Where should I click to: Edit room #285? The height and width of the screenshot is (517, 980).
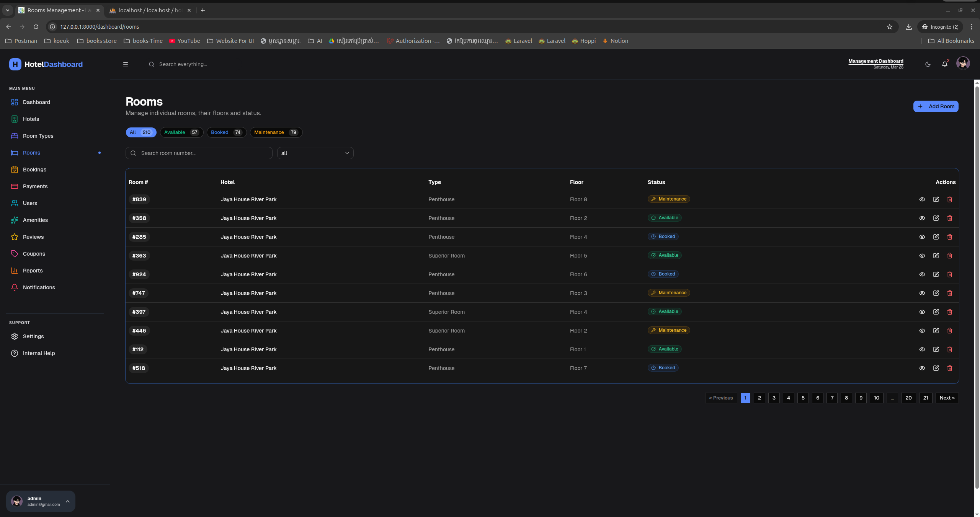coord(936,237)
